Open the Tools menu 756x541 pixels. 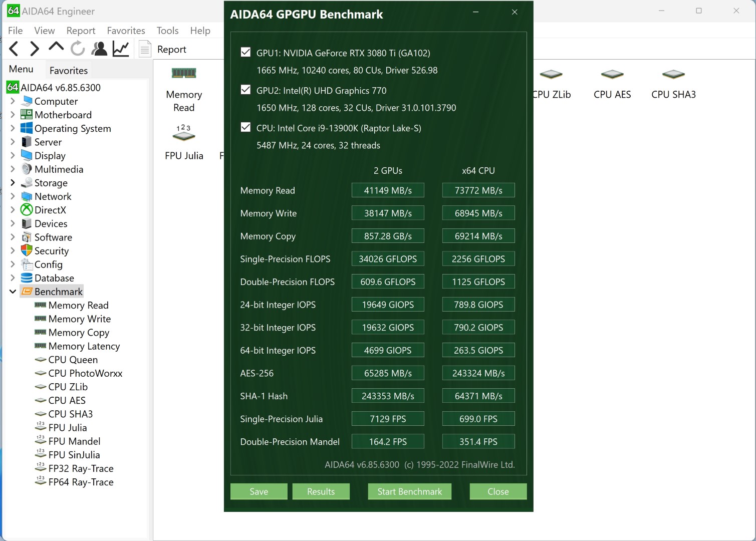167,31
